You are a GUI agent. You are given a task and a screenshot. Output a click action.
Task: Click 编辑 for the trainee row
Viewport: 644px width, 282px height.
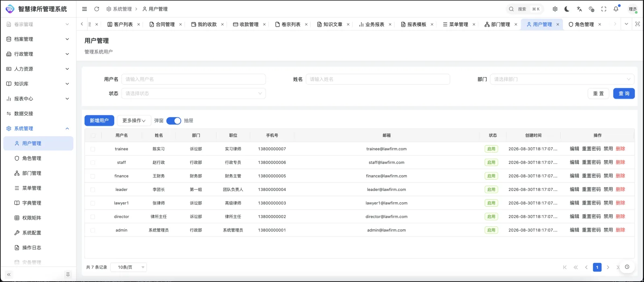[574, 149]
